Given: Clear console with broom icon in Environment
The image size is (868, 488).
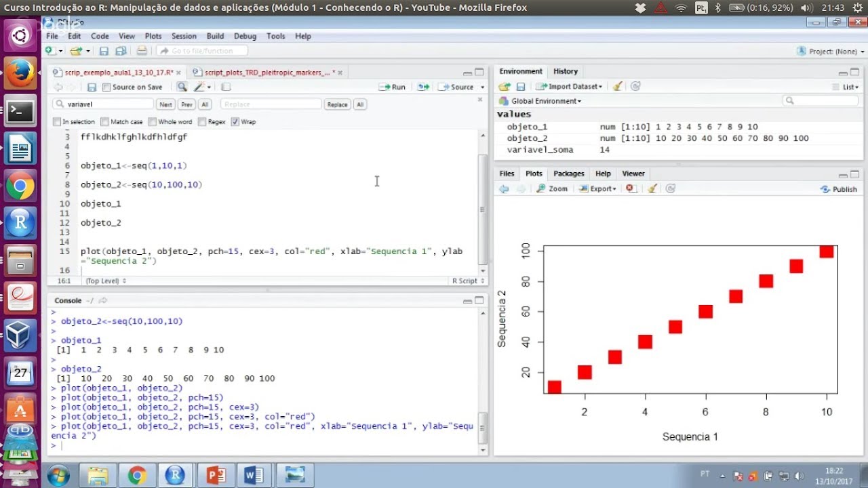Looking at the screenshot, I should tap(617, 87).
